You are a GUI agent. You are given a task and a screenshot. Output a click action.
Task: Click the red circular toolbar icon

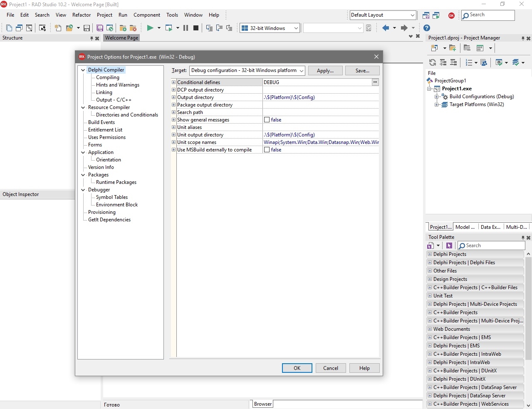coord(451,15)
